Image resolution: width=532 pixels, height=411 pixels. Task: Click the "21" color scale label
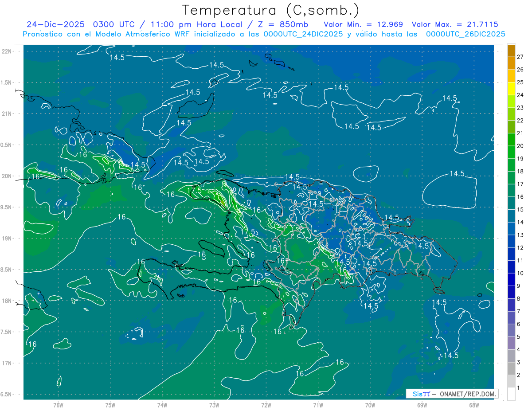click(x=520, y=133)
